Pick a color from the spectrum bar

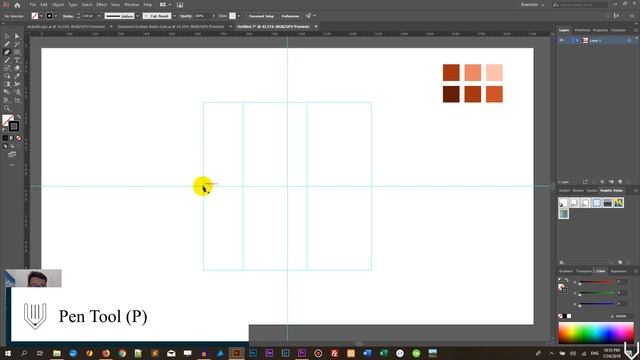coord(596,333)
